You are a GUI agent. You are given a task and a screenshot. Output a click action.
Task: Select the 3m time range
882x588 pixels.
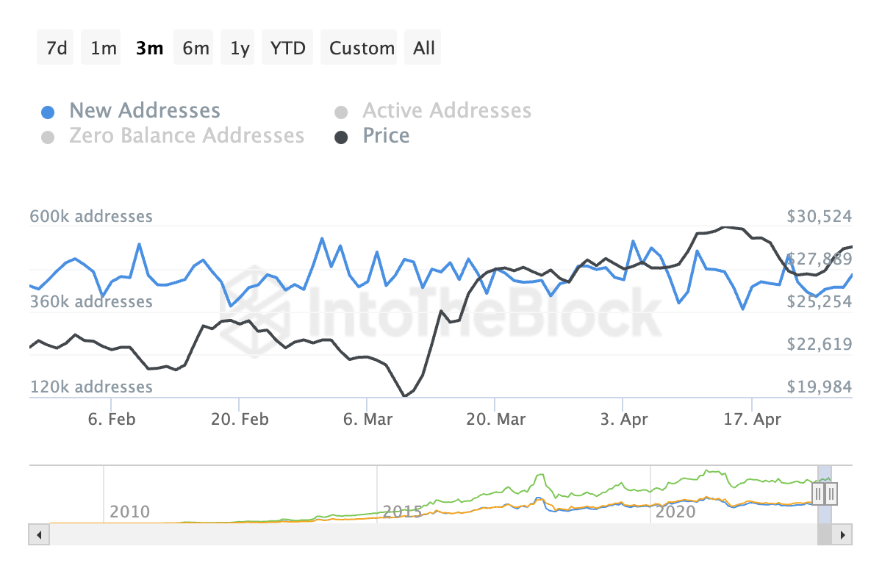pyautogui.click(x=149, y=49)
